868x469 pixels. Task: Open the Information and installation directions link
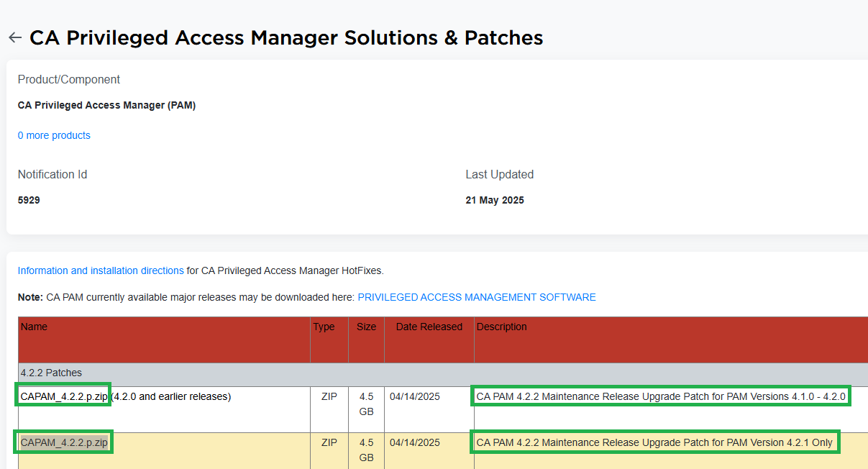point(101,270)
